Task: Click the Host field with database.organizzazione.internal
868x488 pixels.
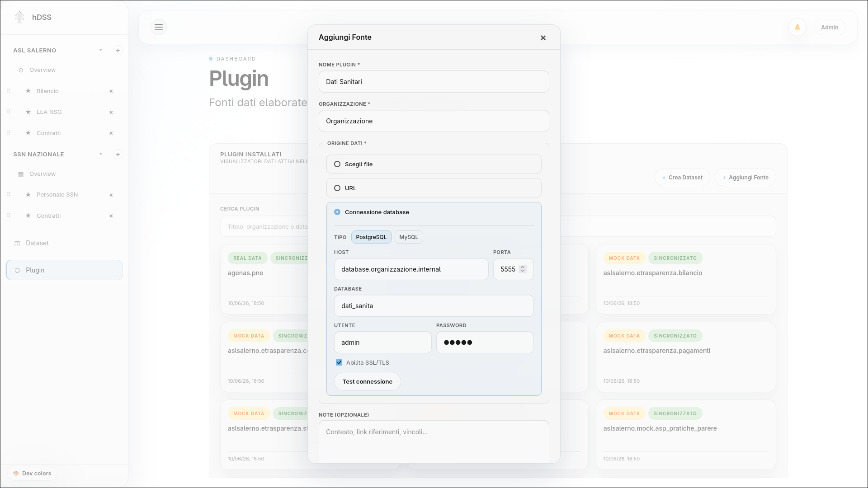Action: tap(411, 269)
